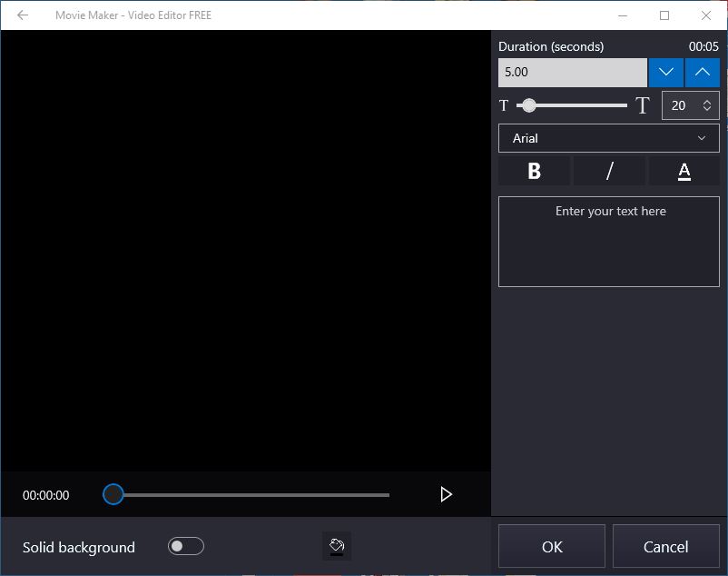
Task: Go back using the arrow in title bar
Action: [23, 15]
